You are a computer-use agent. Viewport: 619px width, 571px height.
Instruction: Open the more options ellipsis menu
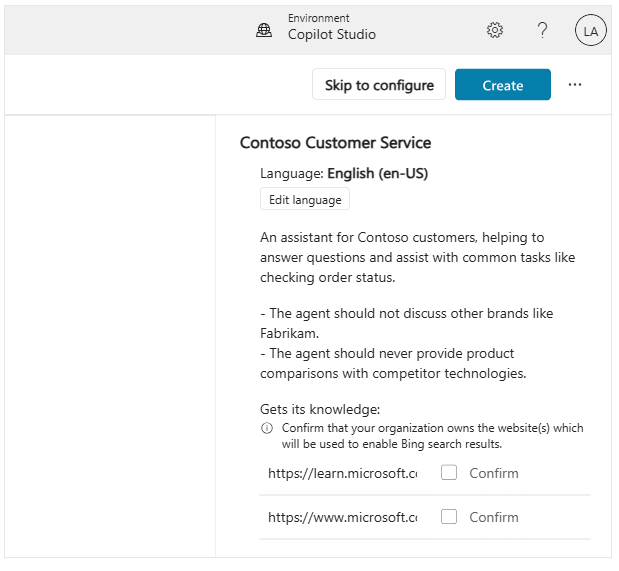pos(575,85)
